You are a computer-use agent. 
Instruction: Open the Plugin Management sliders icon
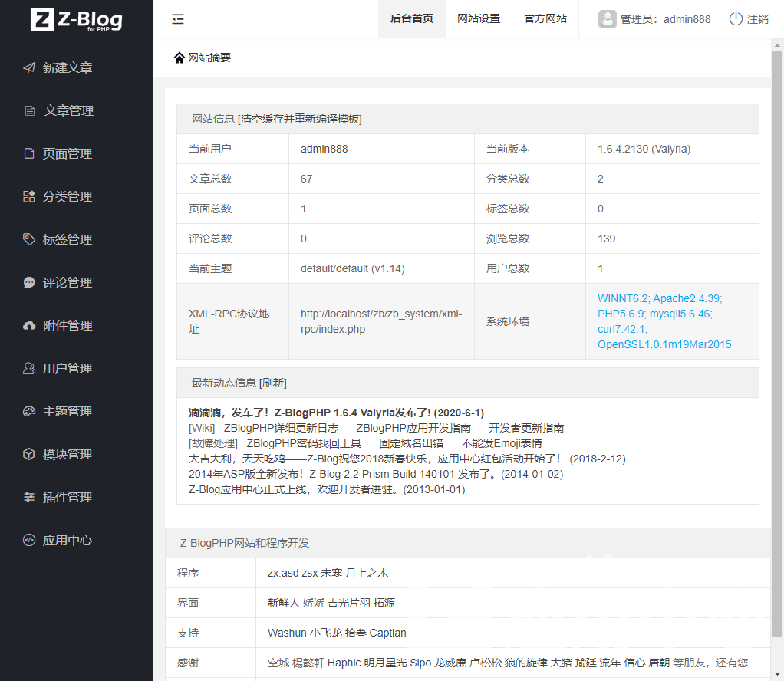click(x=29, y=497)
